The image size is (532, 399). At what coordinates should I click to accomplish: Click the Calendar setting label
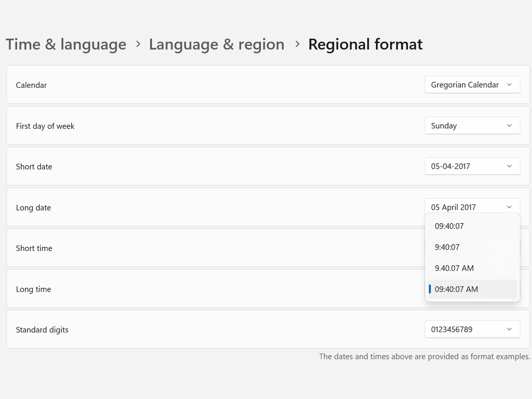(31, 85)
